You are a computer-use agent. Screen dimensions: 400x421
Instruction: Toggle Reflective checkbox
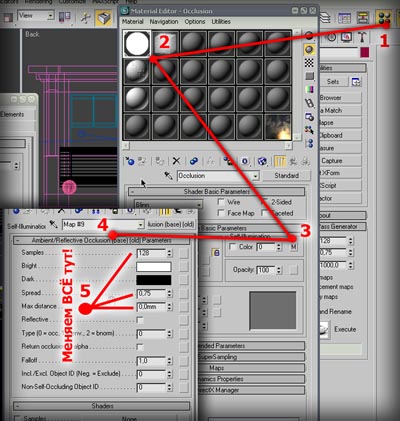tap(140, 320)
